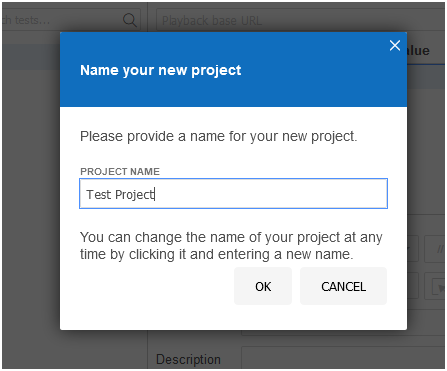Click the Please provide a name text
The height and width of the screenshot is (371, 447).
pos(219,136)
